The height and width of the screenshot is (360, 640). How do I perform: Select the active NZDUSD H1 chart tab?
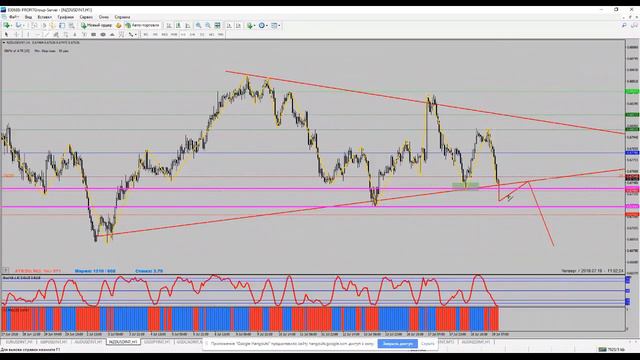tap(123, 342)
